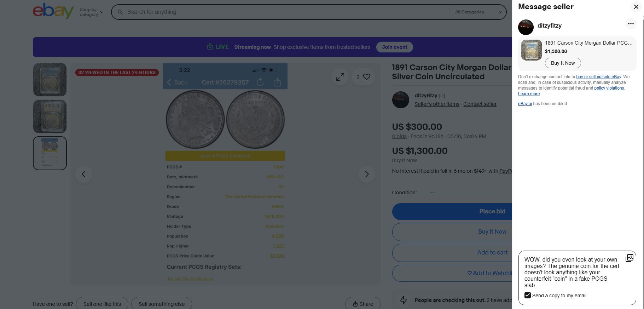Select the first coin thumbnail
644x309 pixels.
[x=50, y=80]
